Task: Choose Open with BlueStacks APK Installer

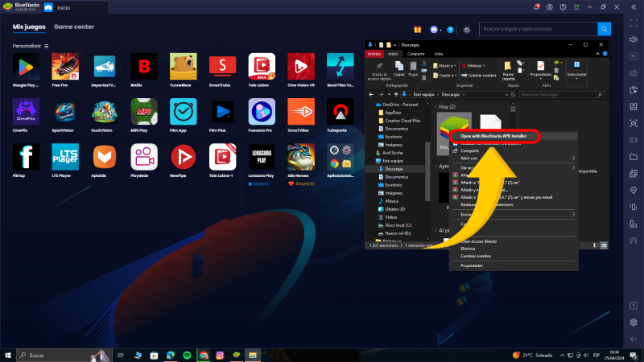Action: pyautogui.click(x=493, y=136)
